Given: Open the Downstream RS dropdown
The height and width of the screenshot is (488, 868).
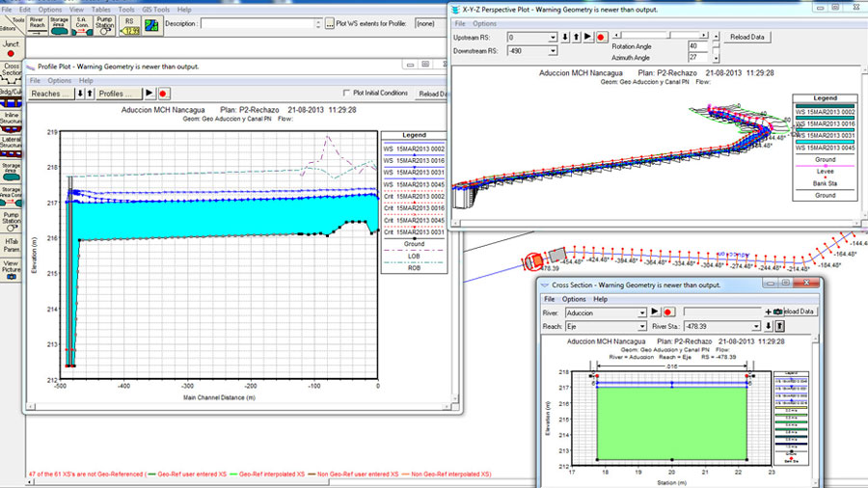Looking at the screenshot, I should coord(553,50).
